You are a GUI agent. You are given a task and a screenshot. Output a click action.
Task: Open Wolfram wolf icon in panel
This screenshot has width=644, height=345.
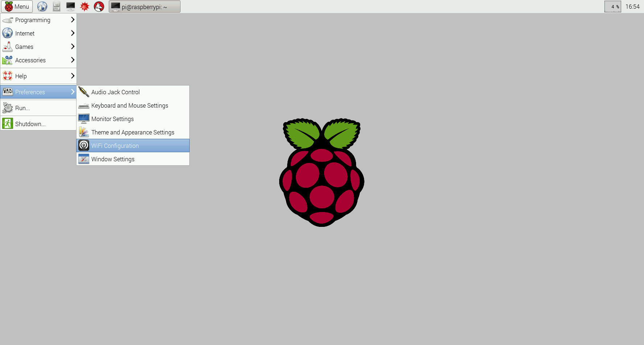pyautogui.click(x=99, y=7)
